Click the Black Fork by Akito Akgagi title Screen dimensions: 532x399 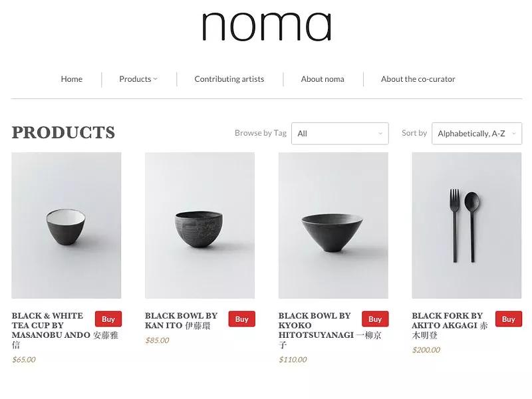[x=447, y=321]
